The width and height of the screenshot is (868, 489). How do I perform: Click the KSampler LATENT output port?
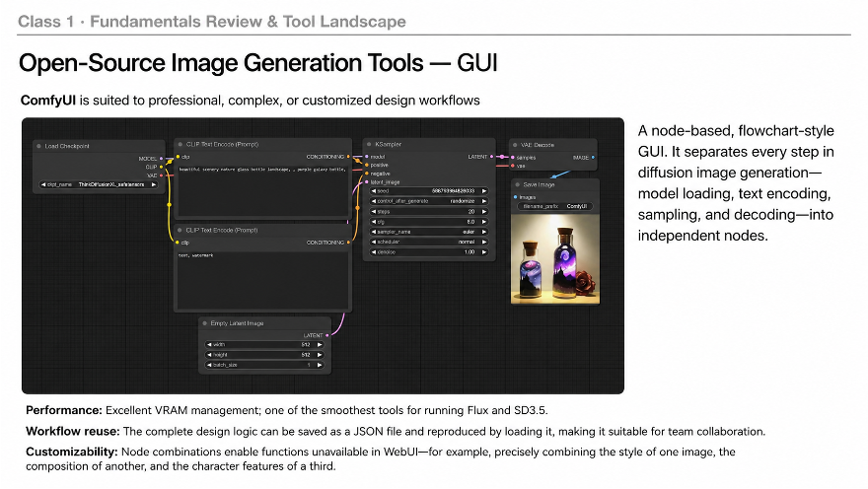click(491, 157)
